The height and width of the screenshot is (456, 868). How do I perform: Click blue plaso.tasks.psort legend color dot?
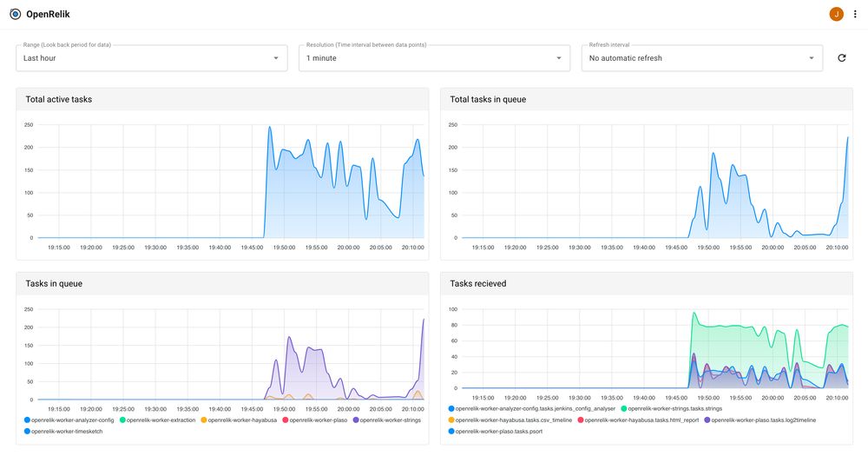[451, 431]
